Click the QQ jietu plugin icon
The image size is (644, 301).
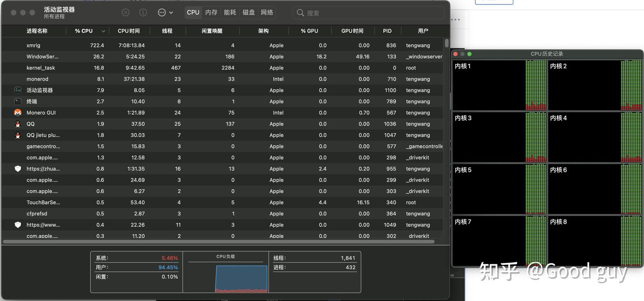18,135
